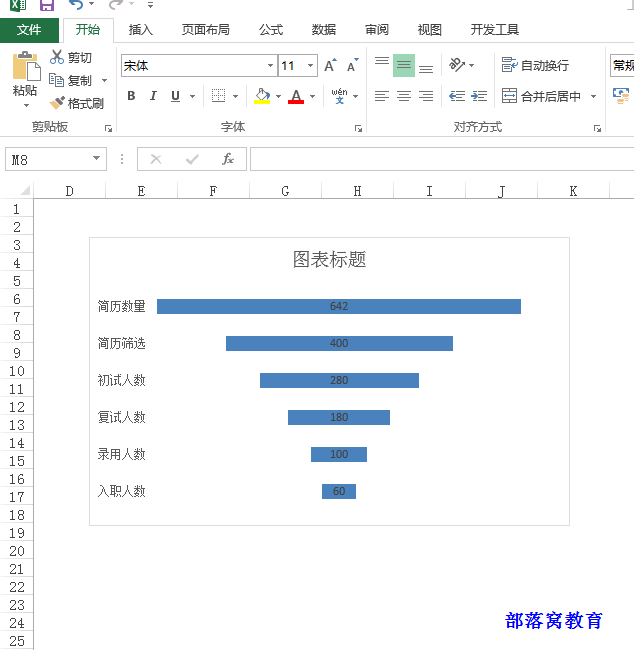The width and height of the screenshot is (634, 650).
Task: Switch to the View (视图) tab
Action: 430,30
